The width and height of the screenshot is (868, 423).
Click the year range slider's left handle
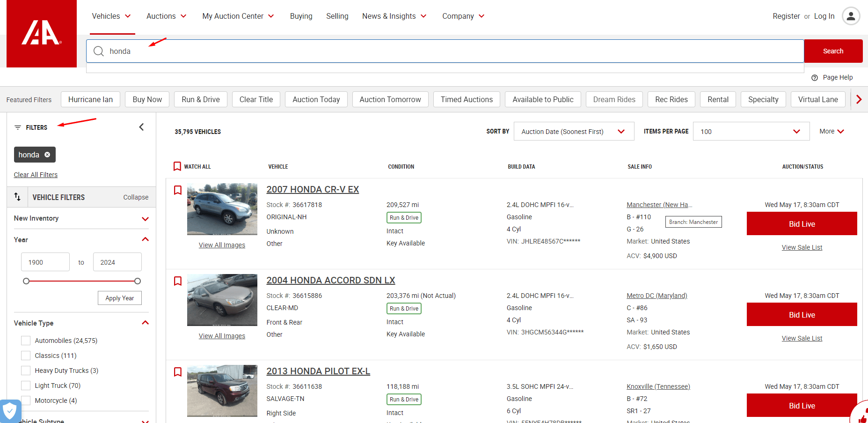[x=26, y=281]
